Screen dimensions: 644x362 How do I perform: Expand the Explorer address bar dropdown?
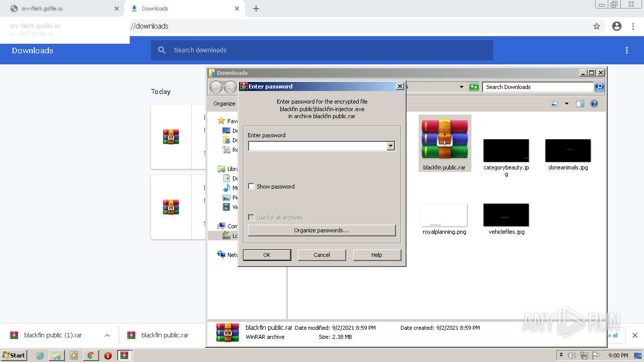pos(461,87)
